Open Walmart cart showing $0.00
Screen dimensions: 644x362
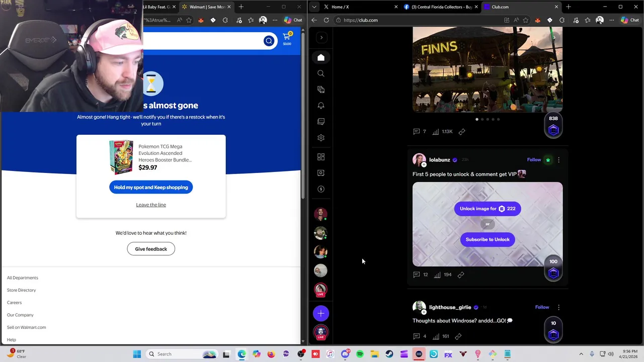pyautogui.click(x=287, y=39)
